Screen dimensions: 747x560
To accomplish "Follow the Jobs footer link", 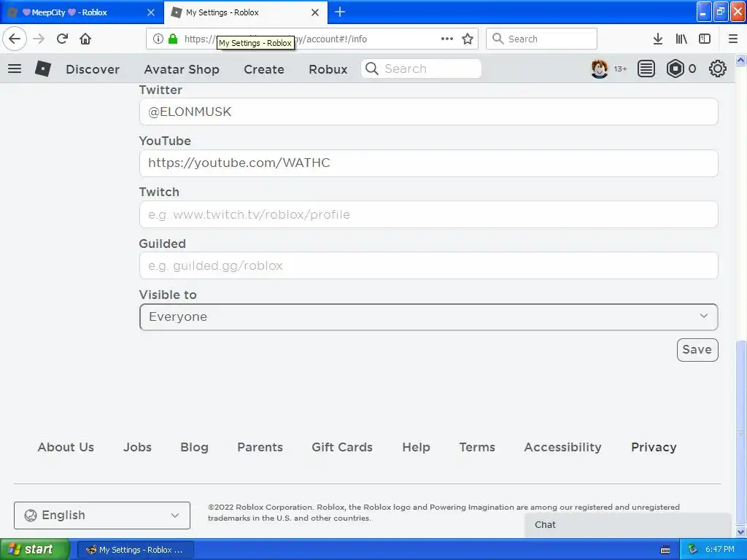I will 137,447.
